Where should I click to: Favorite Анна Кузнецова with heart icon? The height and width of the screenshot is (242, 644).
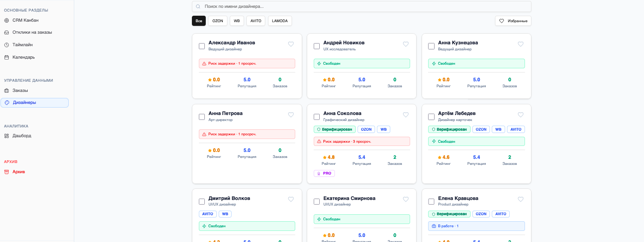click(521, 44)
